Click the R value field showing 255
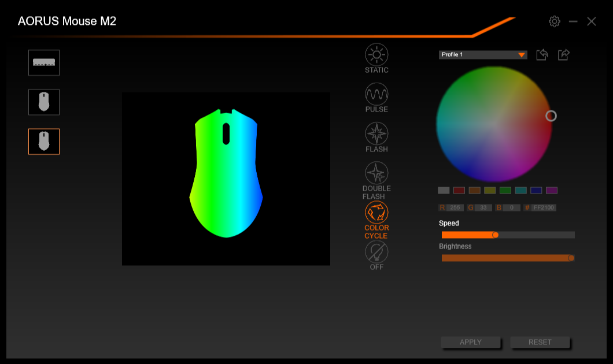The image size is (613, 364). coord(455,208)
